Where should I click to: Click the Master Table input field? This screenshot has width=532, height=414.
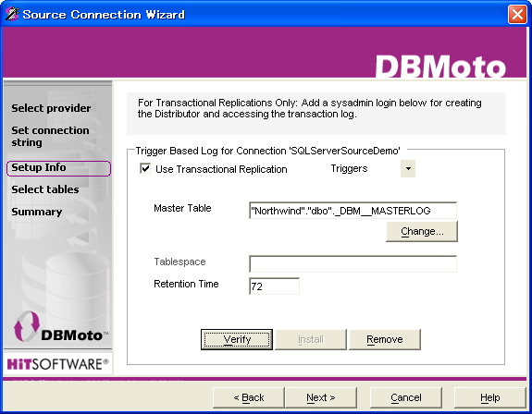tap(353, 211)
